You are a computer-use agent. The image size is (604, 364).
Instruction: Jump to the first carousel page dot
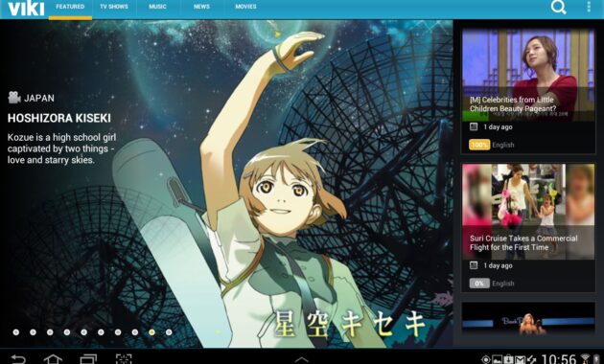(15, 332)
